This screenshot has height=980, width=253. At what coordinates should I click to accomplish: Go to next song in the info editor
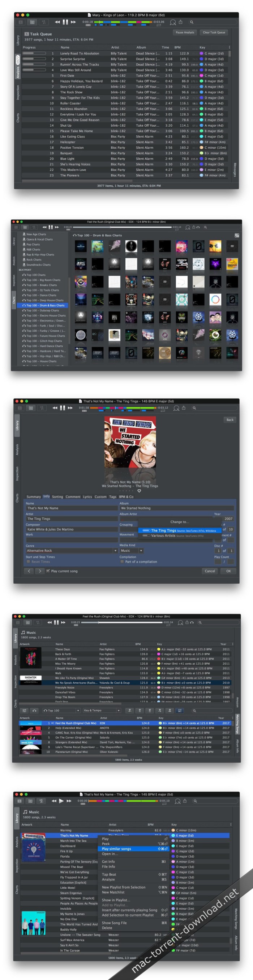pyautogui.click(x=39, y=571)
